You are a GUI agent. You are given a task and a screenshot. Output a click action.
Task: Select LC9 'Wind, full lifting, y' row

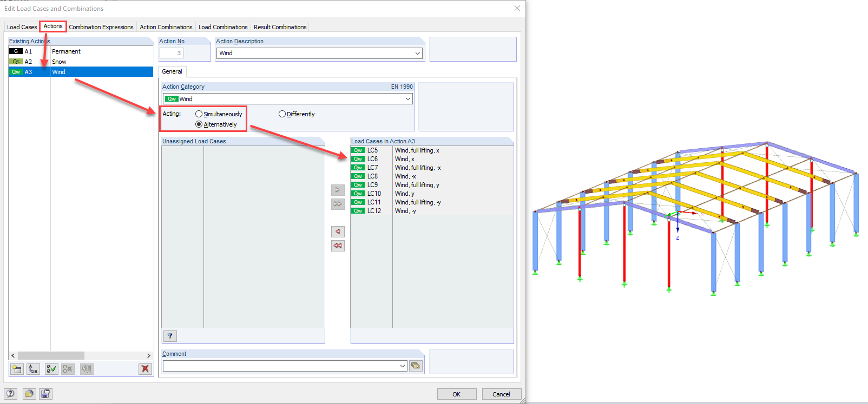click(432, 185)
